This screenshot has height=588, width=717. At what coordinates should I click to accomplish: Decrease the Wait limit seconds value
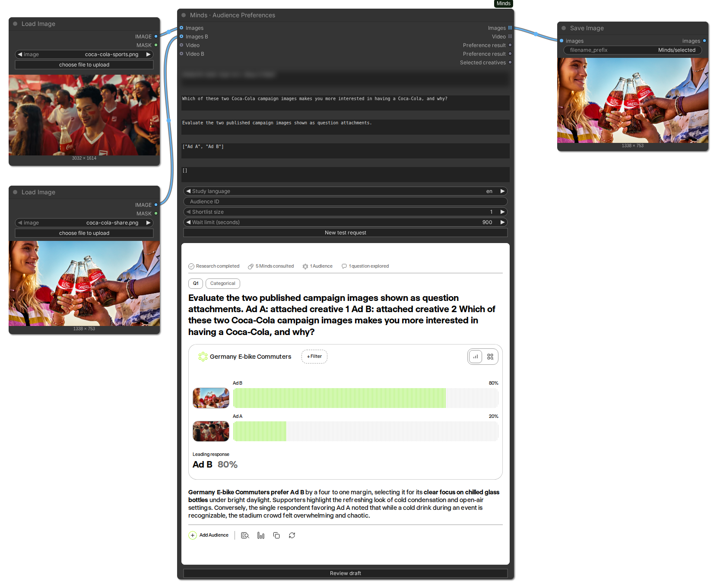tap(188, 222)
